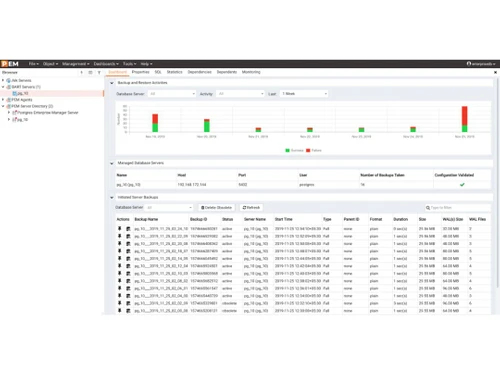The image size is (500, 375).
Task: Expand the PEM Agents tree node
Action: (3, 100)
